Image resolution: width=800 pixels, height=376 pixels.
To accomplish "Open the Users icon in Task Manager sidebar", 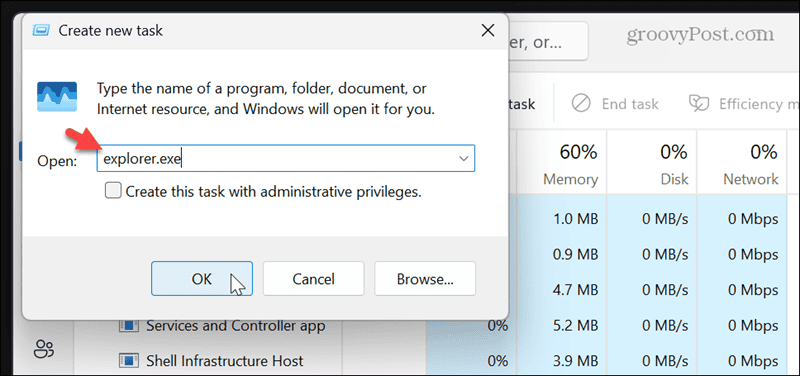I will tap(44, 349).
